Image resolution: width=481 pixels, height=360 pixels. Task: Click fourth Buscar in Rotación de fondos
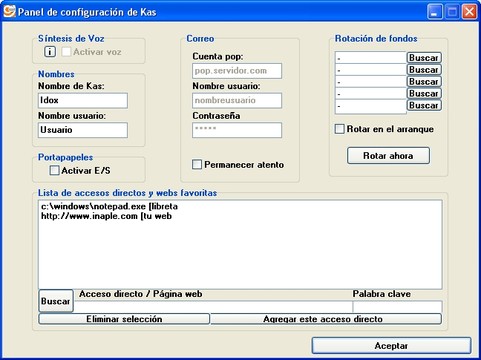tap(424, 93)
